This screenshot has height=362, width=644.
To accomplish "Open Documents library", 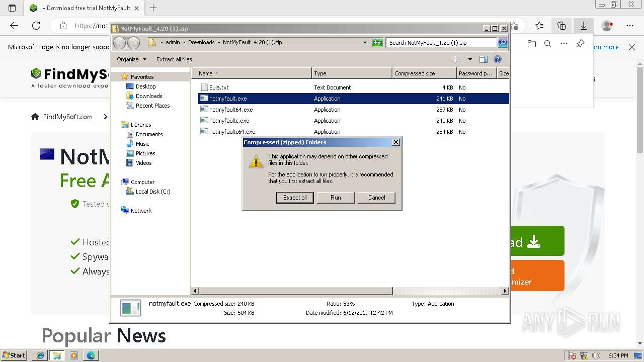I will coord(149,134).
